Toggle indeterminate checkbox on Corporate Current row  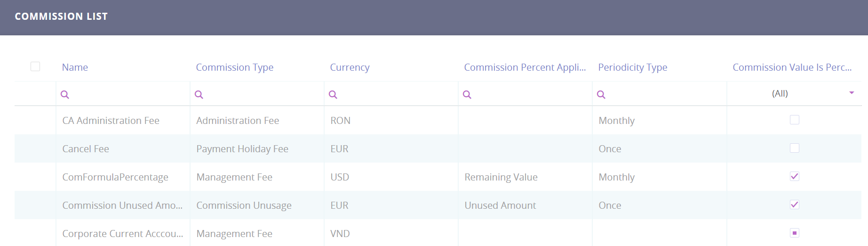pos(795,233)
